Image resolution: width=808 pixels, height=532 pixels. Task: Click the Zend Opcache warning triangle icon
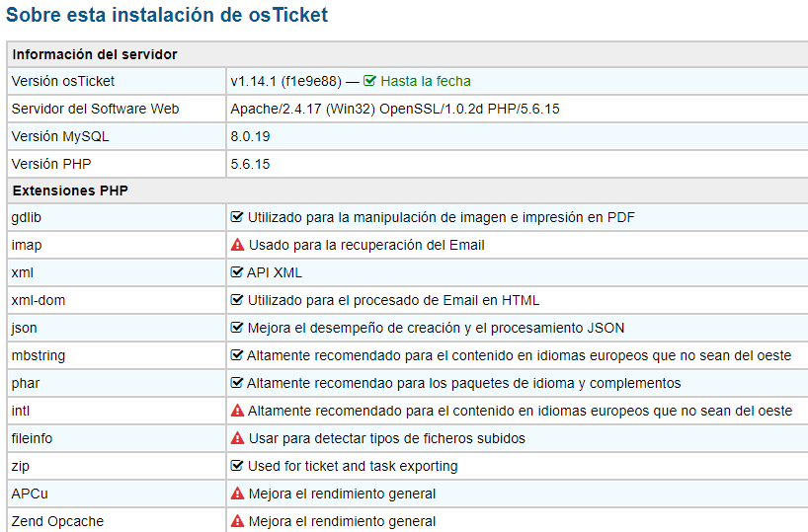237,521
